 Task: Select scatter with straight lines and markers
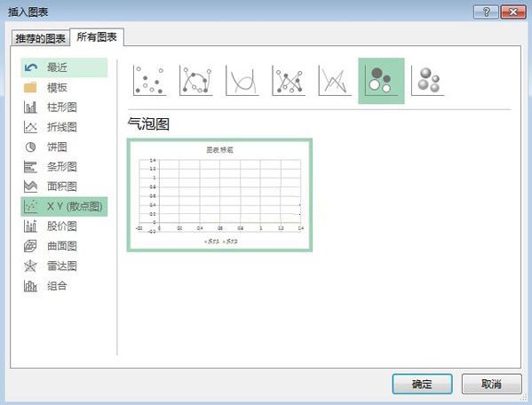click(289, 81)
